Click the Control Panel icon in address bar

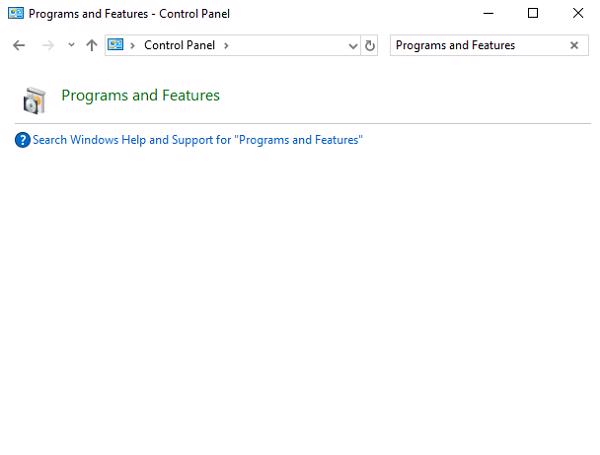(x=115, y=45)
